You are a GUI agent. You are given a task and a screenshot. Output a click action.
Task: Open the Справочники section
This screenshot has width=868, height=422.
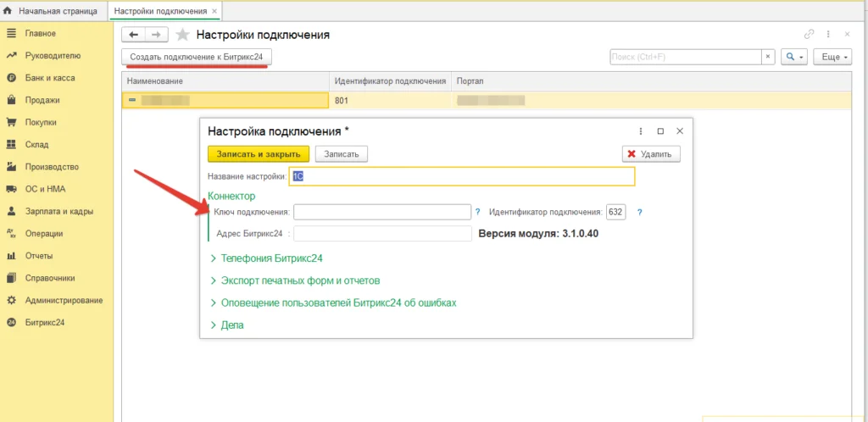[x=50, y=278]
